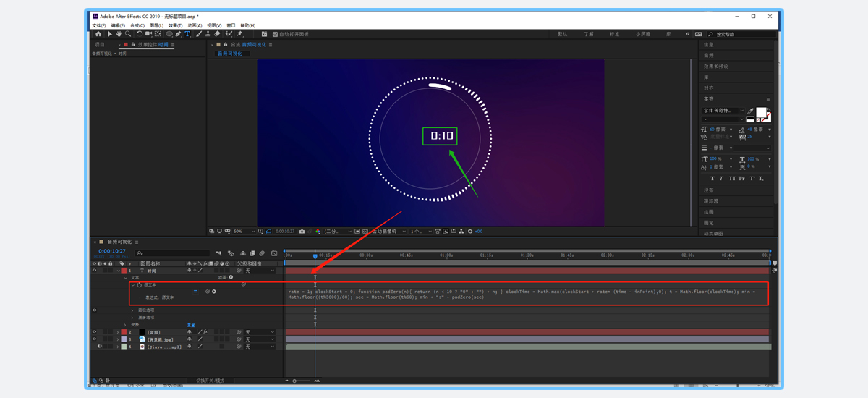Open the 编辑(E) menu

118,25
